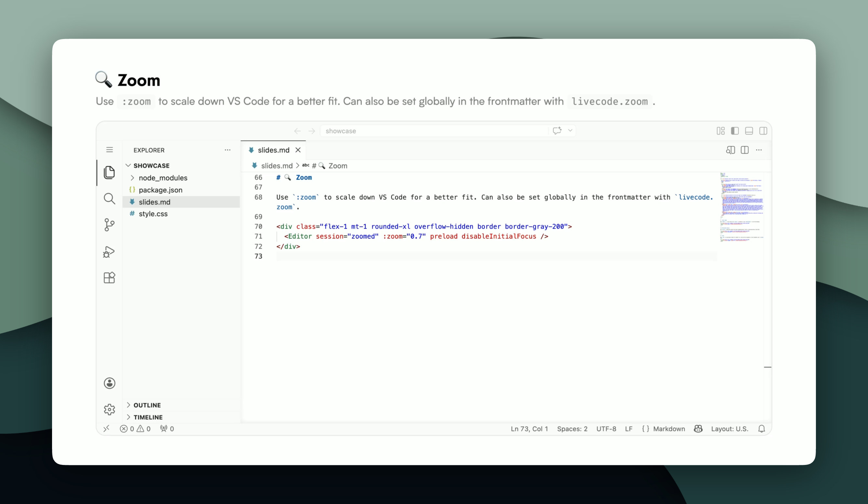
Task: Expand the OUTLINE section
Action: (x=147, y=405)
